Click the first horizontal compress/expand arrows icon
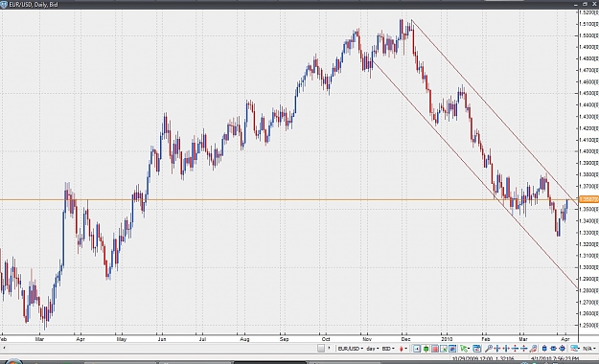The height and width of the screenshot is (364, 599). click(497, 349)
